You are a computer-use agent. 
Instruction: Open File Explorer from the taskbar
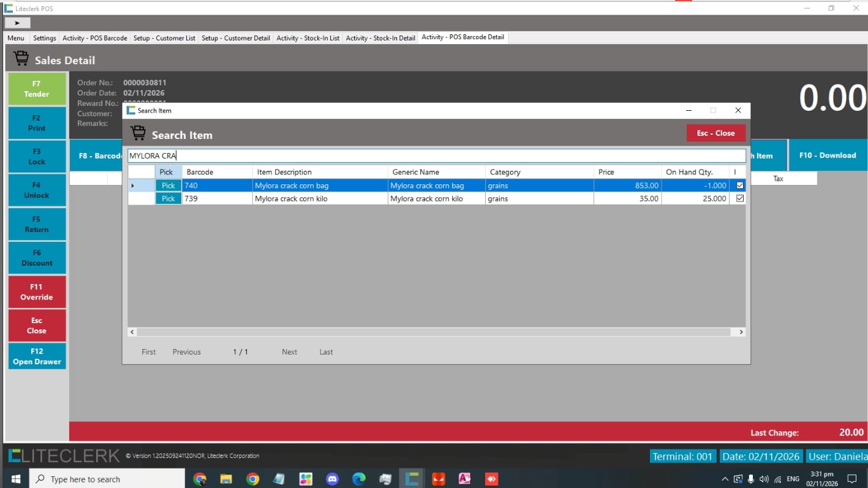coord(226,479)
